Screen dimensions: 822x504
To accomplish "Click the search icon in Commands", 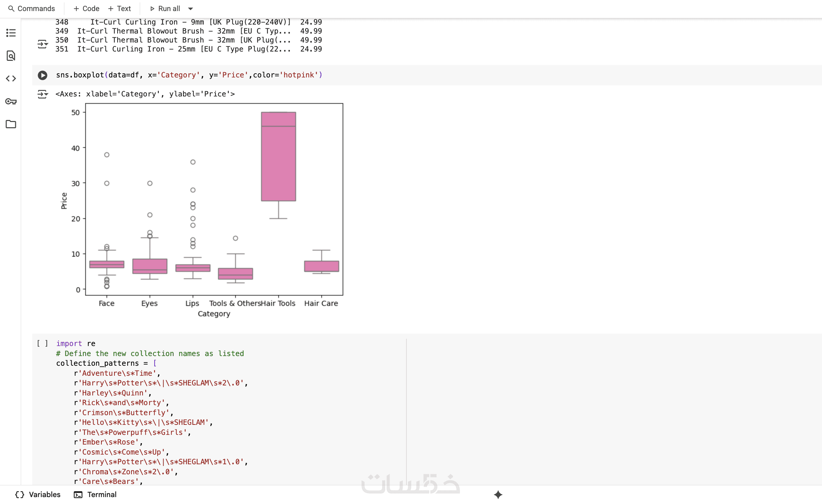I will tap(11, 9).
